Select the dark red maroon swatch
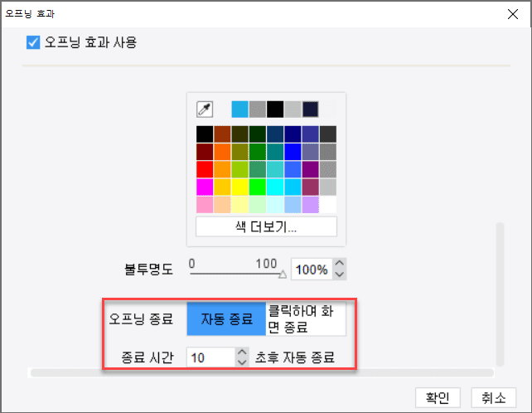The height and width of the screenshot is (413, 532). (205, 152)
